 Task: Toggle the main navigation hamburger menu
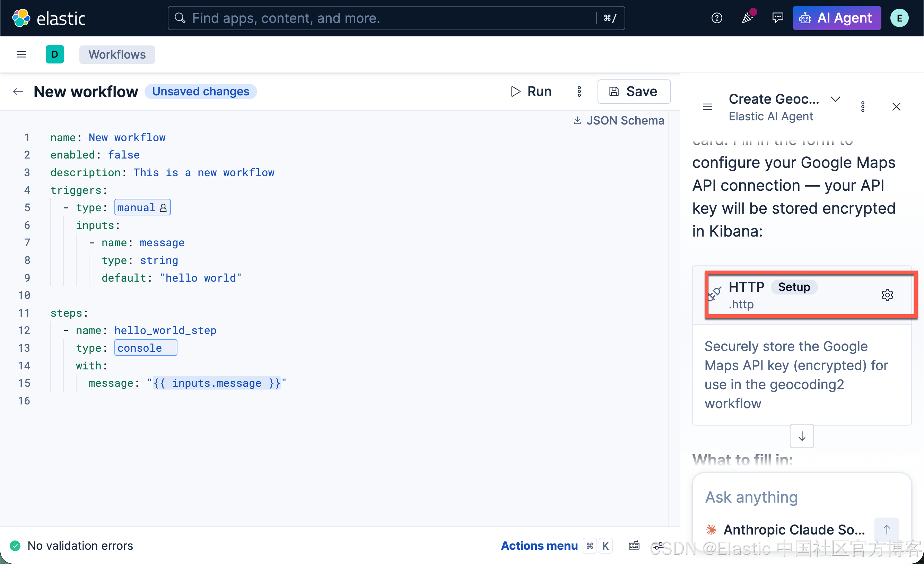pyautogui.click(x=21, y=54)
